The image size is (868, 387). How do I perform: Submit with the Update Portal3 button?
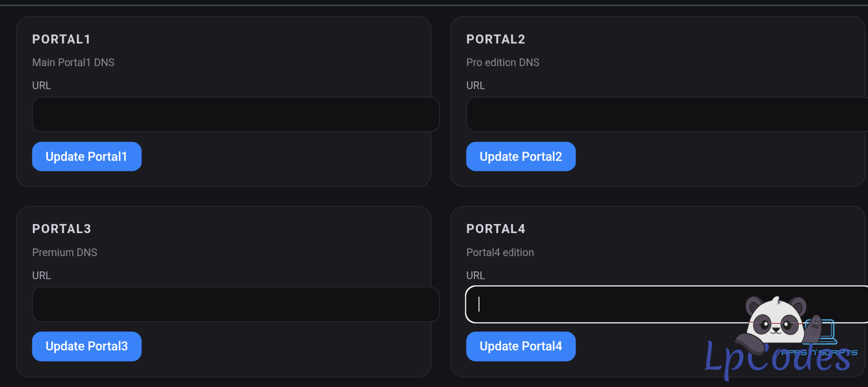[87, 346]
